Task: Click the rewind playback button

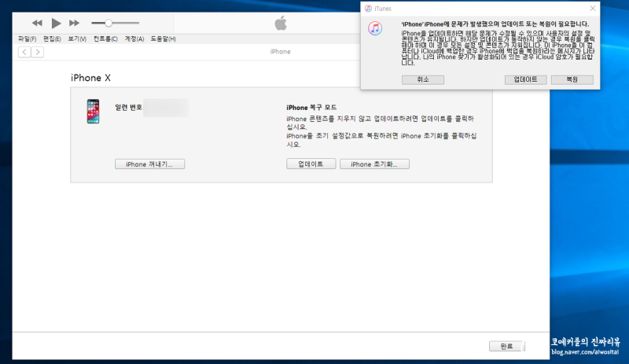Action: pyautogui.click(x=37, y=24)
